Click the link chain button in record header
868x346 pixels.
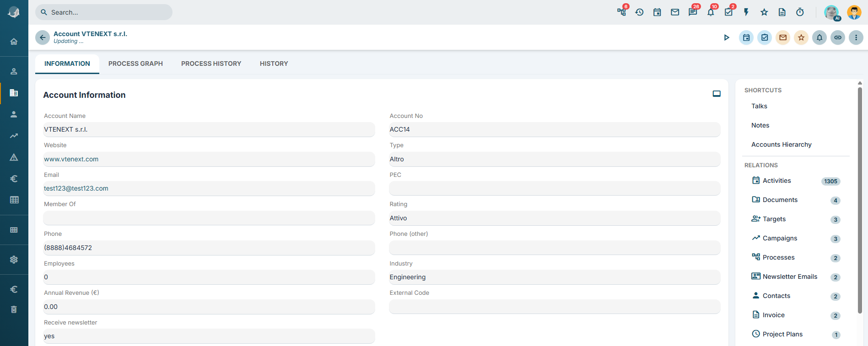click(838, 37)
